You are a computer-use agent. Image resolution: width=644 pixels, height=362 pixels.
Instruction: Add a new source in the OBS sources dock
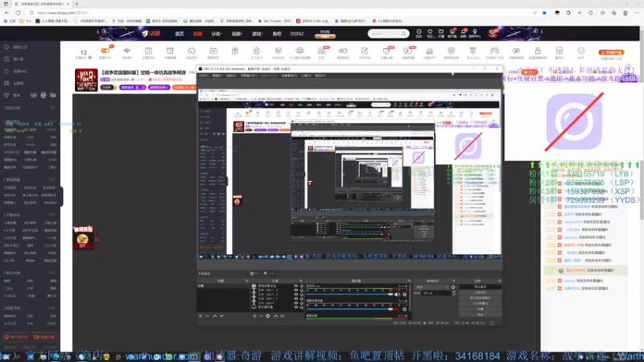coord(254,316)
